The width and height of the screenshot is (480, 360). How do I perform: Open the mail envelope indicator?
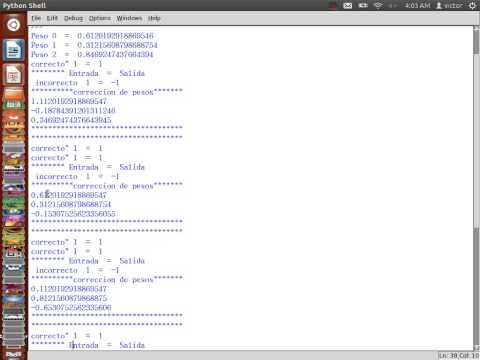[x=348, y=6]
